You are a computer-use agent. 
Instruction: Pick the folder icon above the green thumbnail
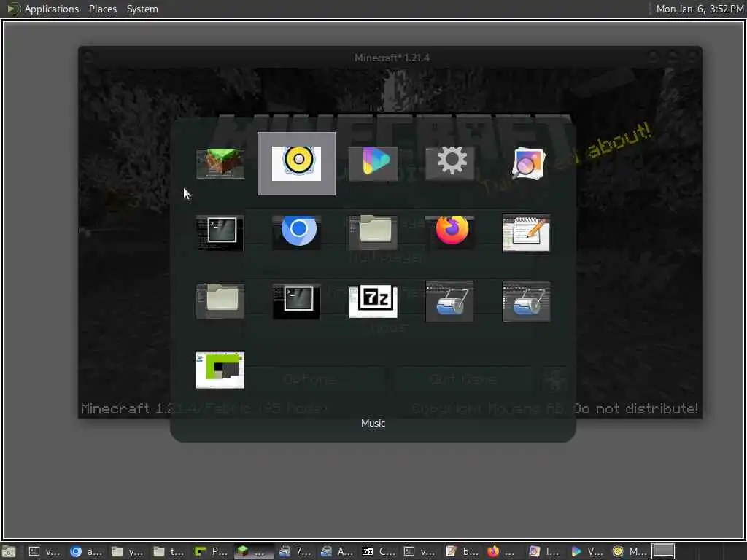pos(220,301)
